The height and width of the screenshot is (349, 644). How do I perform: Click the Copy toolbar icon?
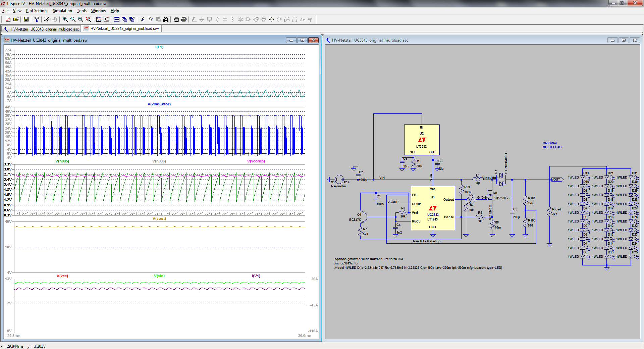click(x=150, y=19)
